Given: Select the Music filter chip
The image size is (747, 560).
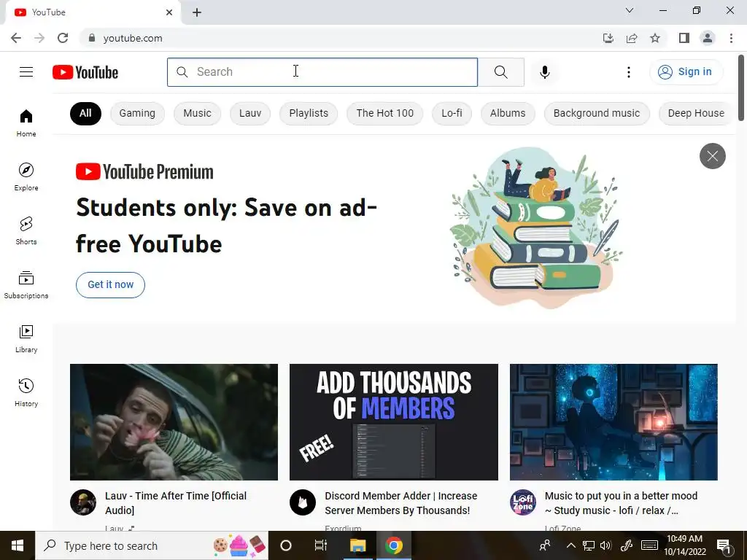Looking at the screenshot, I should pos(197,113).
